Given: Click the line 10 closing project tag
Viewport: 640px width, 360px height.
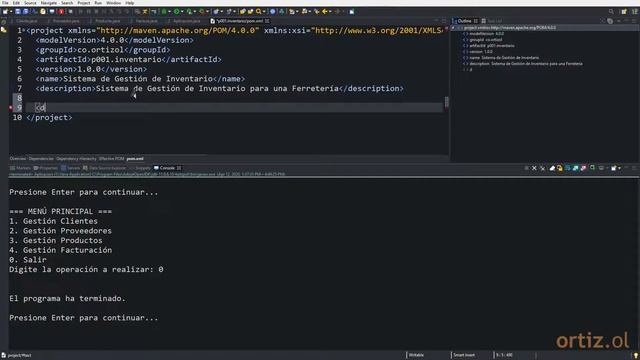Looking at the screenshot, I should [x=49, y=118].
